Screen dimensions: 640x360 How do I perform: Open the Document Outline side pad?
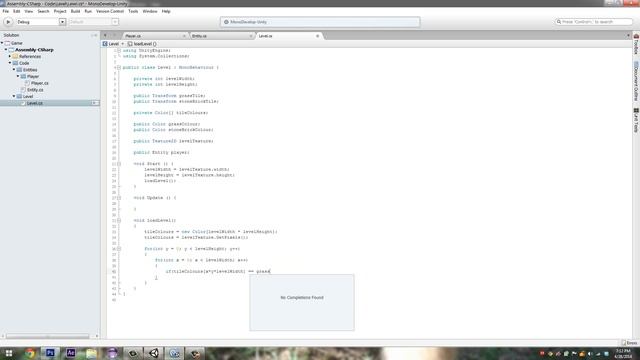pos(636,82)
